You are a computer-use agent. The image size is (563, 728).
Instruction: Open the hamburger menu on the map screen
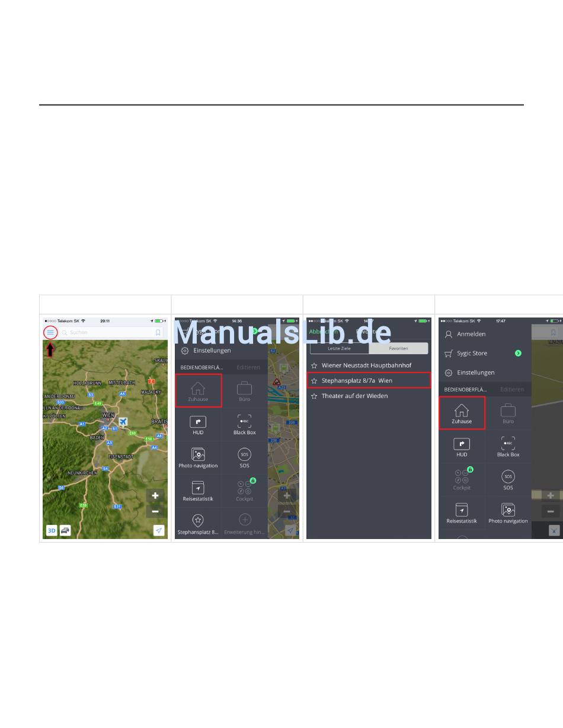coord(50,333)
